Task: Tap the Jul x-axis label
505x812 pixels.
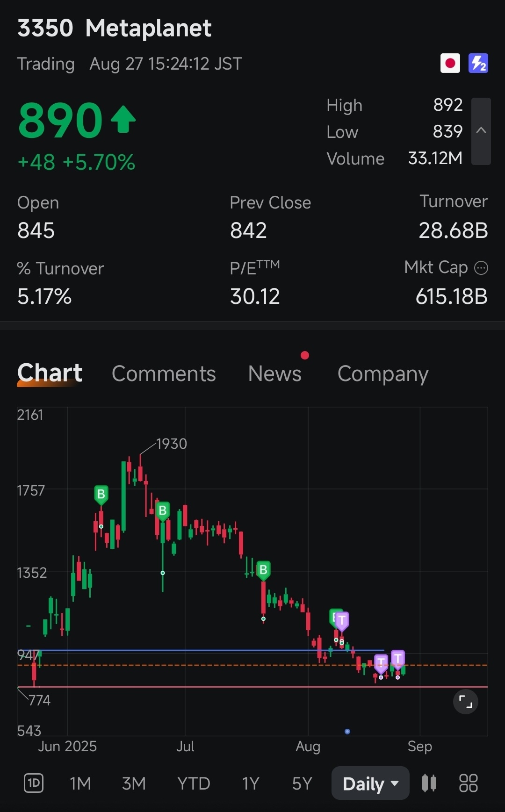Action: 185,746
